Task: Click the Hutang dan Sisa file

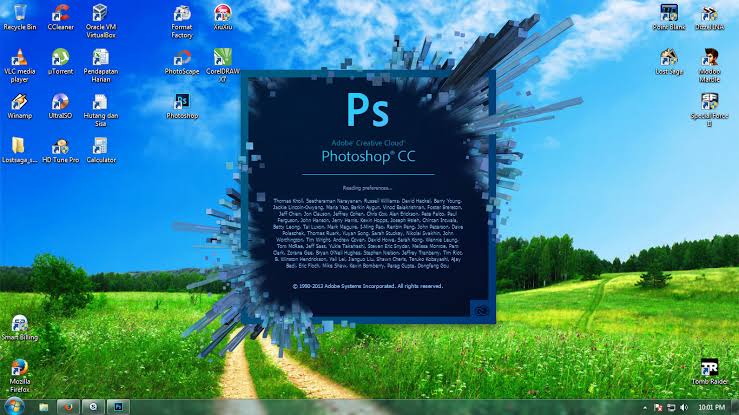Action: pos(100,110)
